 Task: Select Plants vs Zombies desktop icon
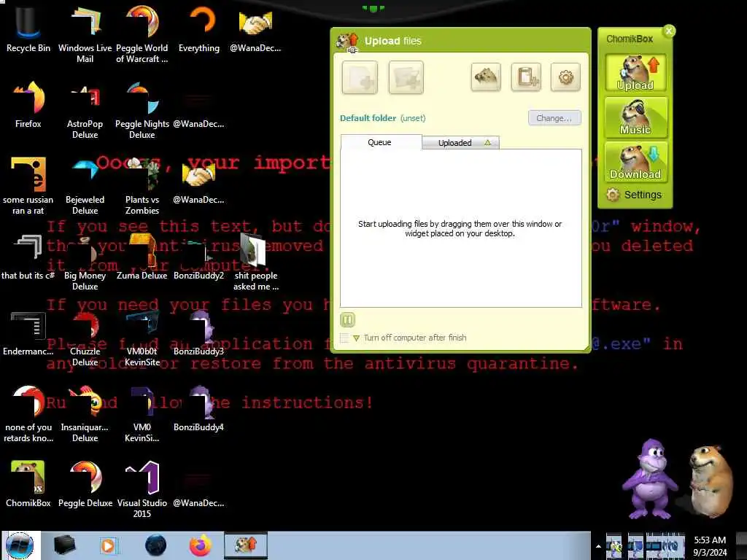click(142, 187)
